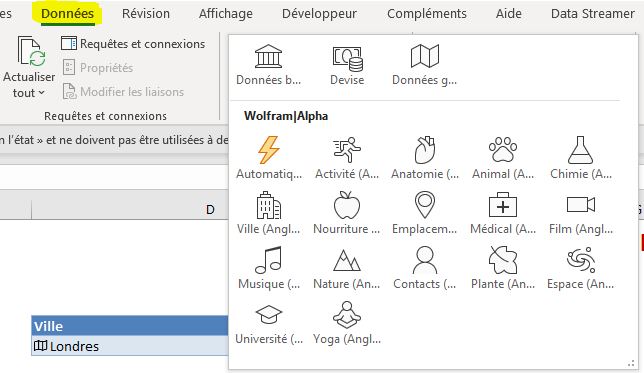Open the Compléments ribbon tab
The width and height of the screenshot is (644, 373).
427,14
